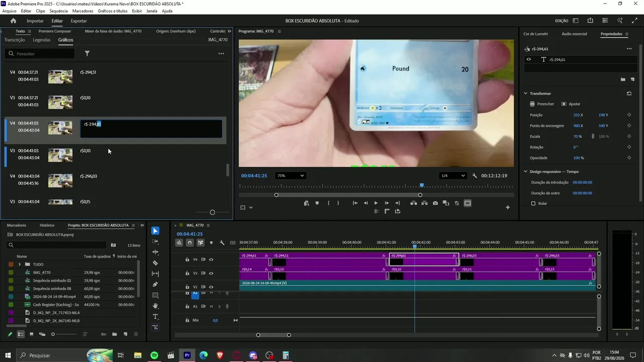
Task: Click the Preencher align button
Action: point(542,104)
